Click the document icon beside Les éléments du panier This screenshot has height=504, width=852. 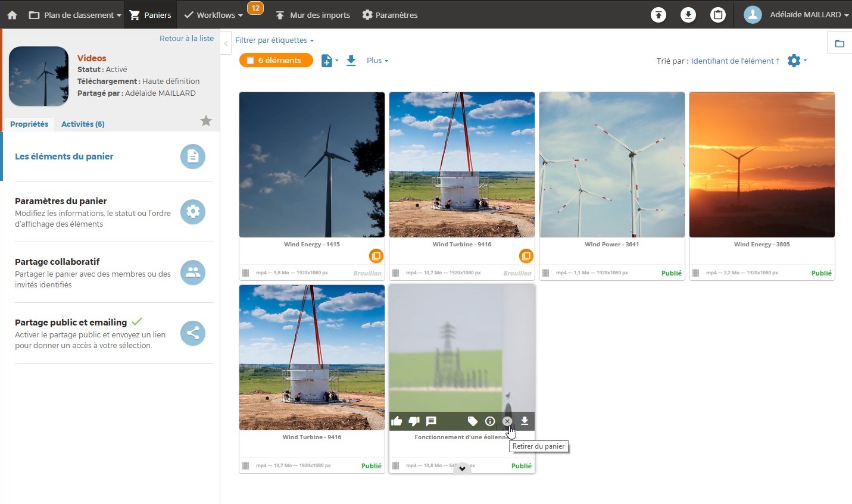pyautogui.click(x=193, y=156)
